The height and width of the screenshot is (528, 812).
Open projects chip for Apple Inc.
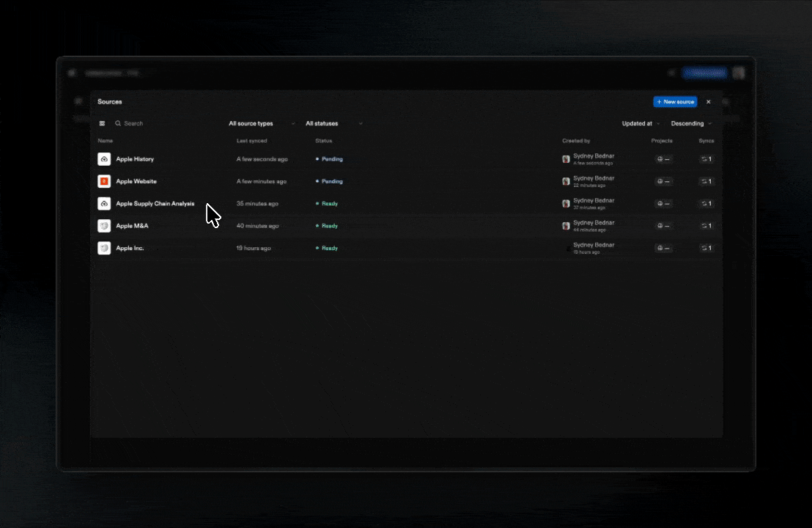[x=663, y=248]
